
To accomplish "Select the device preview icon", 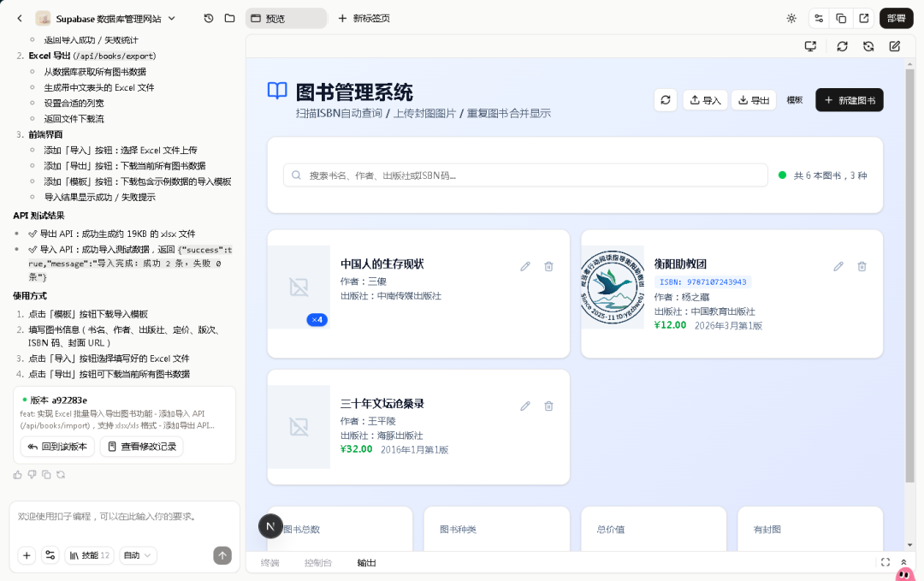I will [x=810, y=46].
